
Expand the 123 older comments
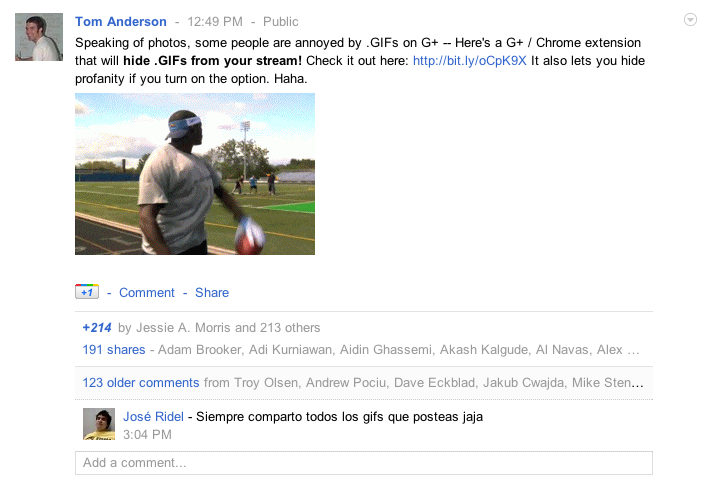[141, 383]
